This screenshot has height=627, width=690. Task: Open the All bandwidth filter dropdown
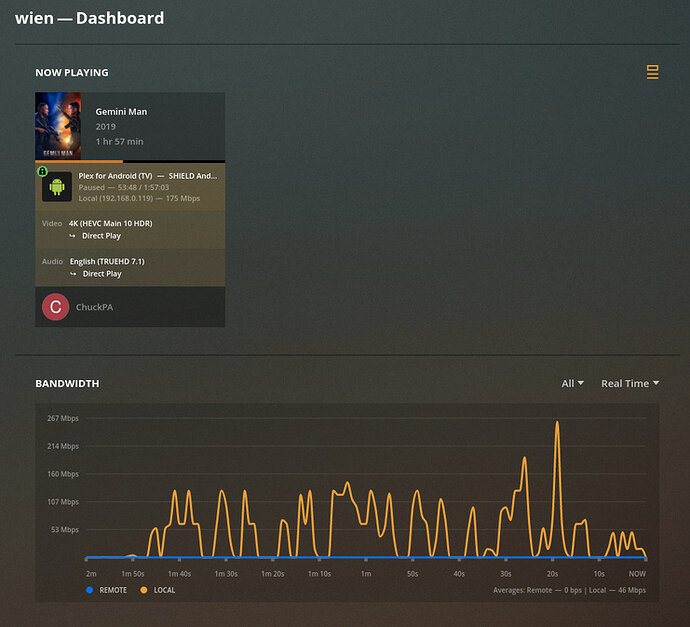pos(572,384)
